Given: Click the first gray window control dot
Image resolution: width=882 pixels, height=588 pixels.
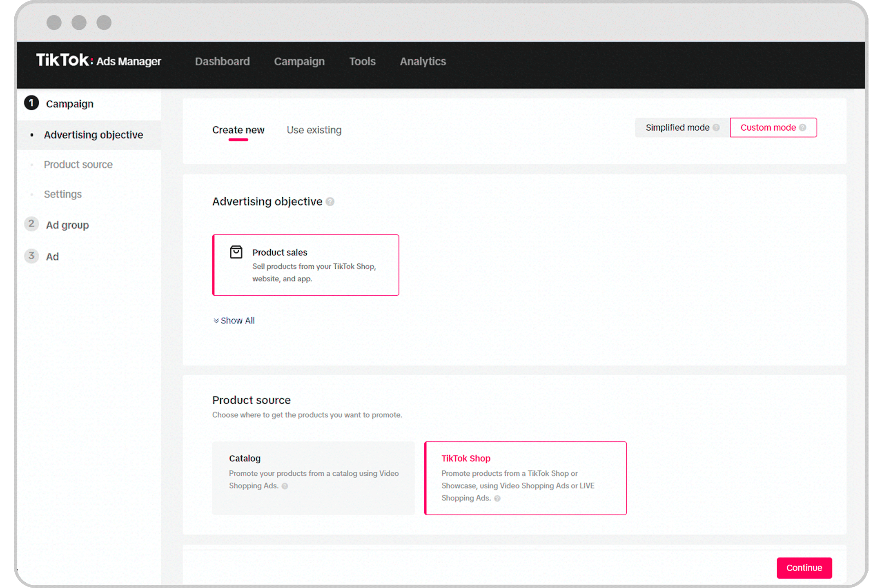Looking at the screenshot, I should [x=54, y=22].
